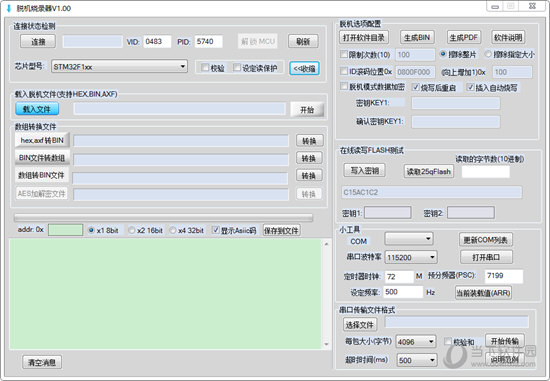Toggle the 设定读保护 checkbox
The height and width of the screenshot is (381, 550).
237,67
